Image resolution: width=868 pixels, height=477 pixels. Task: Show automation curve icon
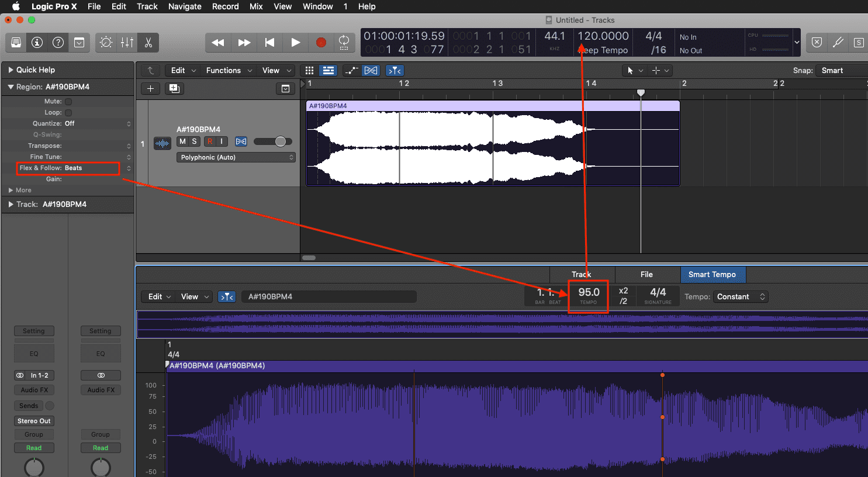pos(352,71)
